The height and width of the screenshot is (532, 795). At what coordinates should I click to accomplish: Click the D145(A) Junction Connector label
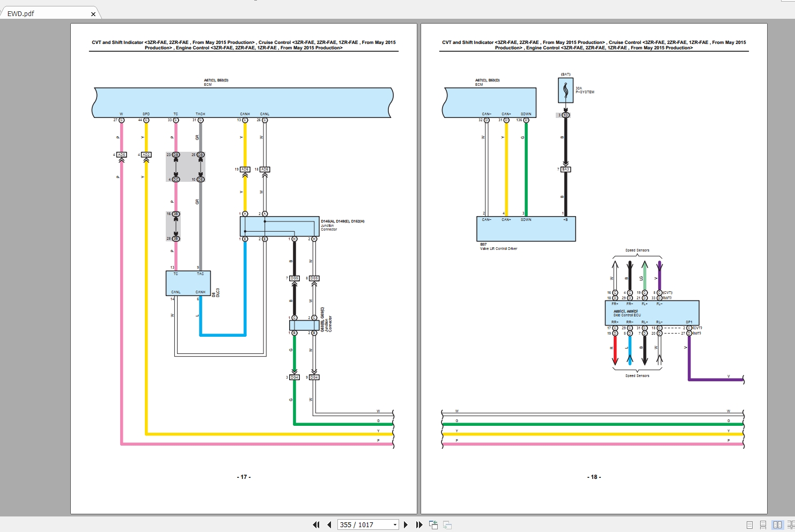point(342,225)
